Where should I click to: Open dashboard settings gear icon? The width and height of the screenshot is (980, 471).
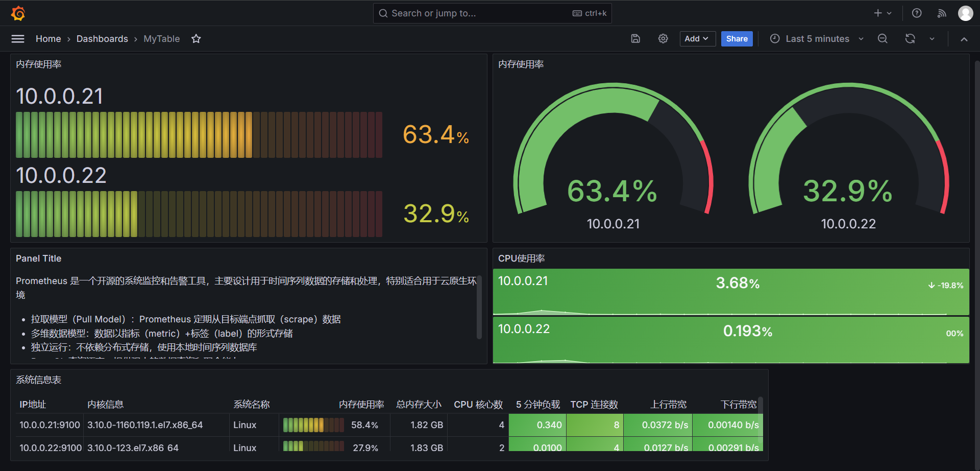tap(663, 39)
